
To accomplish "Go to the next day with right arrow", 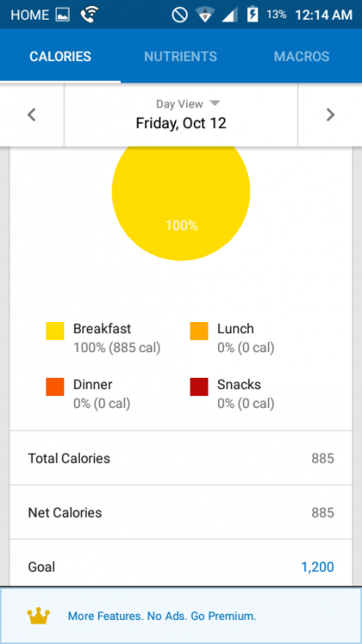I will pyautogui.click(x=330, y=115).
